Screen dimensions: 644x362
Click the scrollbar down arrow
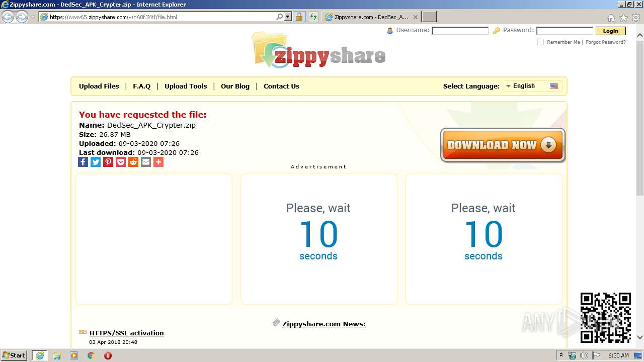click(x=640, y=338)
